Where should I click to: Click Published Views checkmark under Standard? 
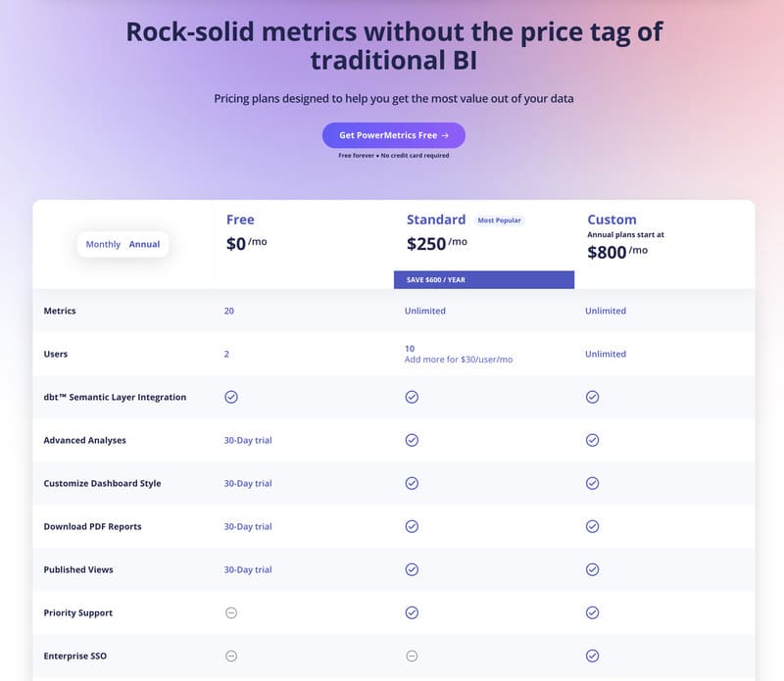[x=412, y=569]
